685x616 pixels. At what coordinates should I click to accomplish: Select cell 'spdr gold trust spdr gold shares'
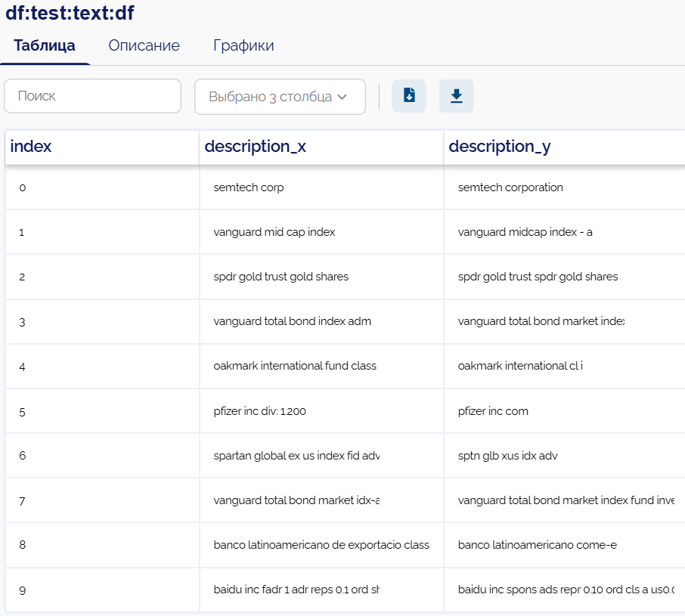click(565, 277)
